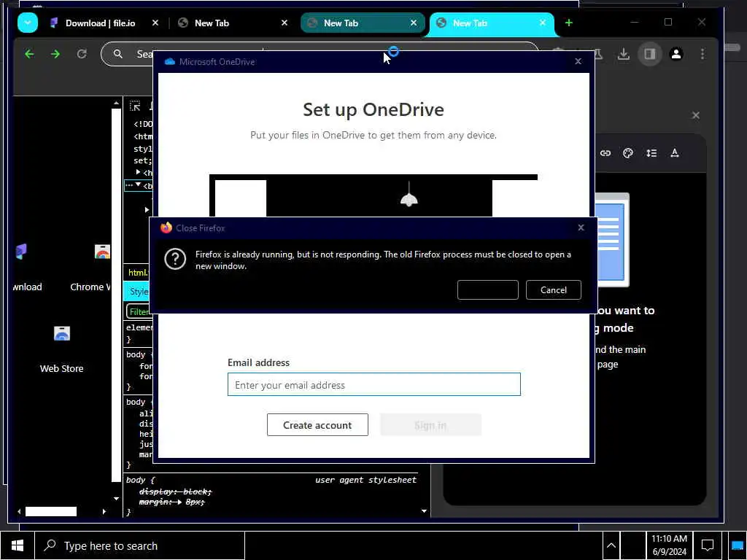Click the question mark icon in Firefox dialog

pyautogui.click(x=175, y=259)
